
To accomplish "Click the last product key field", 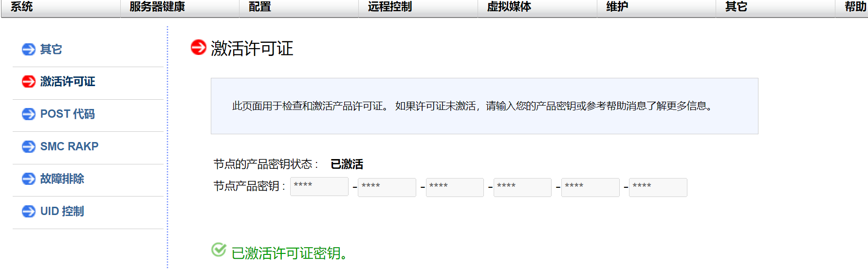I will click(x=658, y=187).
